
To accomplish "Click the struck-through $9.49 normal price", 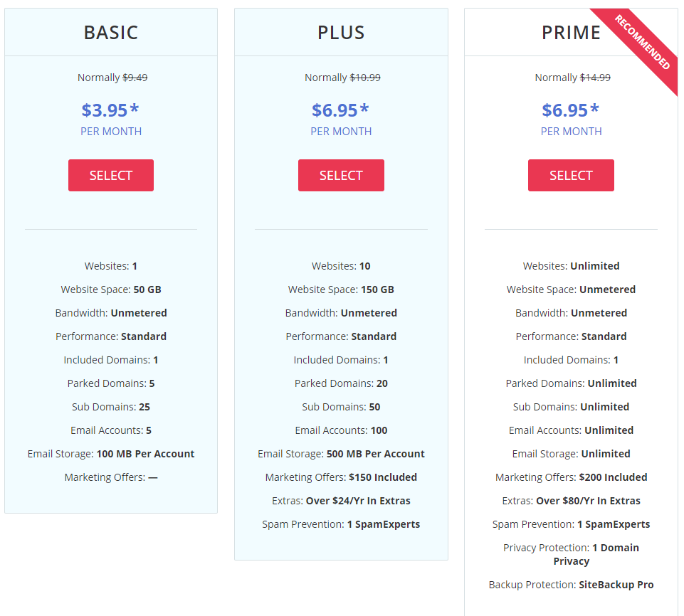I will [x=135, y=78].
